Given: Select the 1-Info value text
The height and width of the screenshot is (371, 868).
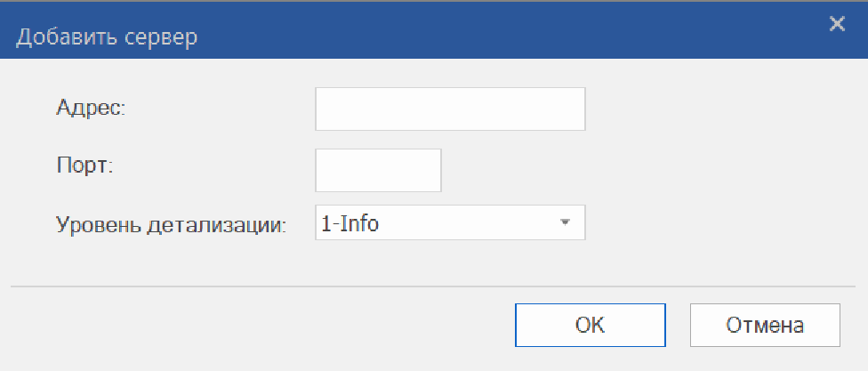Looking at the screenshot, I should (x=350, y=224).
